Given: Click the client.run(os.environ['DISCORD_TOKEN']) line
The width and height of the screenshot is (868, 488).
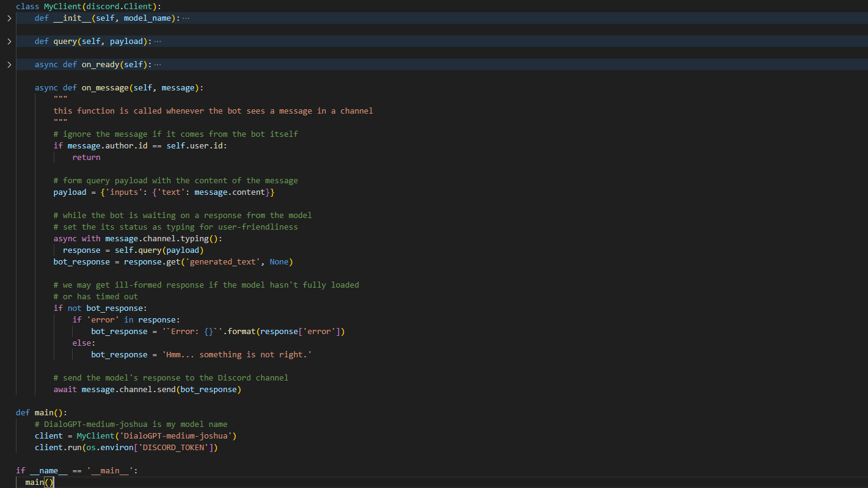Looking at the screenshot, I should tap(126, 448).
